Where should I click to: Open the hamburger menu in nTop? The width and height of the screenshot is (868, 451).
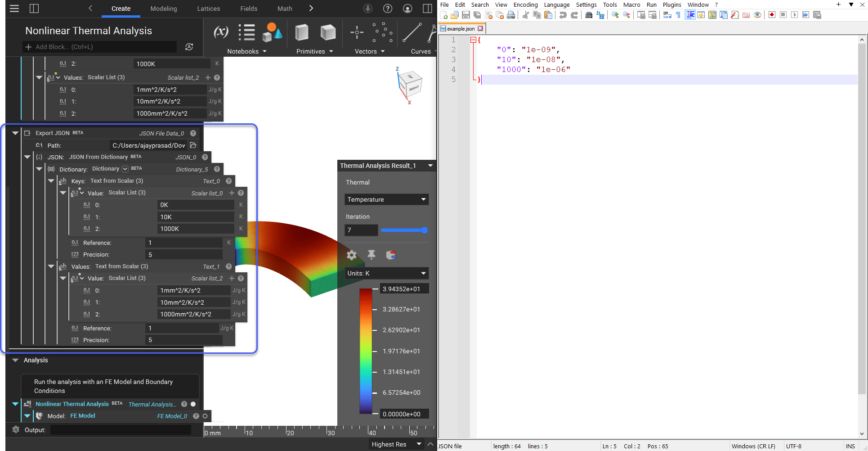[14, 9]
